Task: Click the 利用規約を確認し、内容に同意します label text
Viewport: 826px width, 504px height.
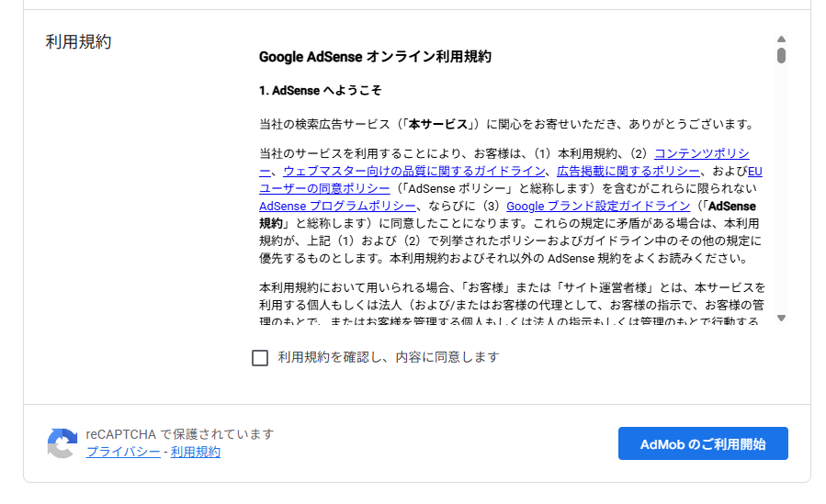Action: (388, 357)
